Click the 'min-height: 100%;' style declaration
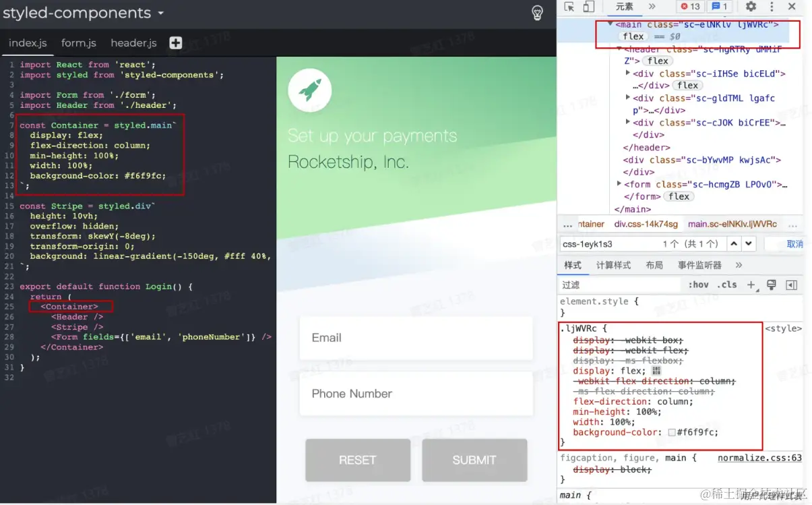Screen dimensions: 812x505 pyautogui.click(x=617, y=412)
